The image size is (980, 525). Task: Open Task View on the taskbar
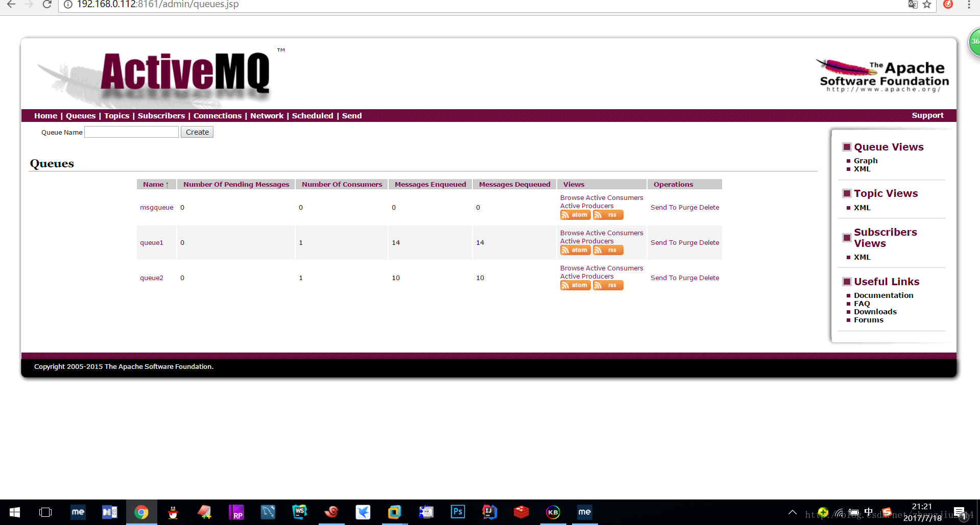pyautogui.click(x=45, y=512)
